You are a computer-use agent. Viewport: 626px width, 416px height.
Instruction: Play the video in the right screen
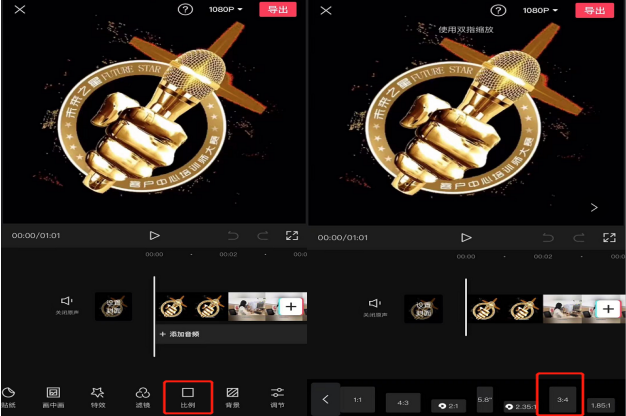tap(466, 237)
